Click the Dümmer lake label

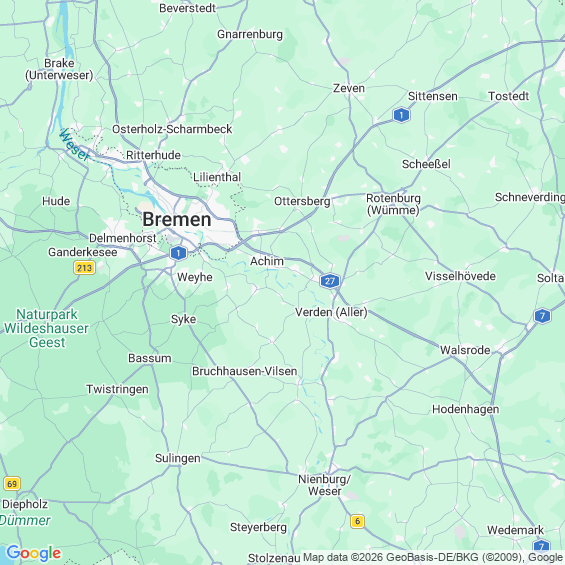pos(25,520)
